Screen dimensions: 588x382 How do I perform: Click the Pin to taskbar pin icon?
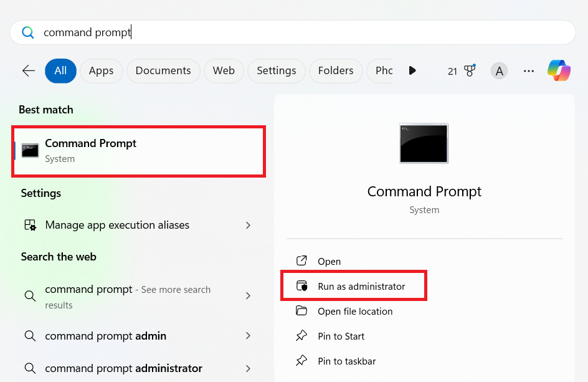click(301, 361)
